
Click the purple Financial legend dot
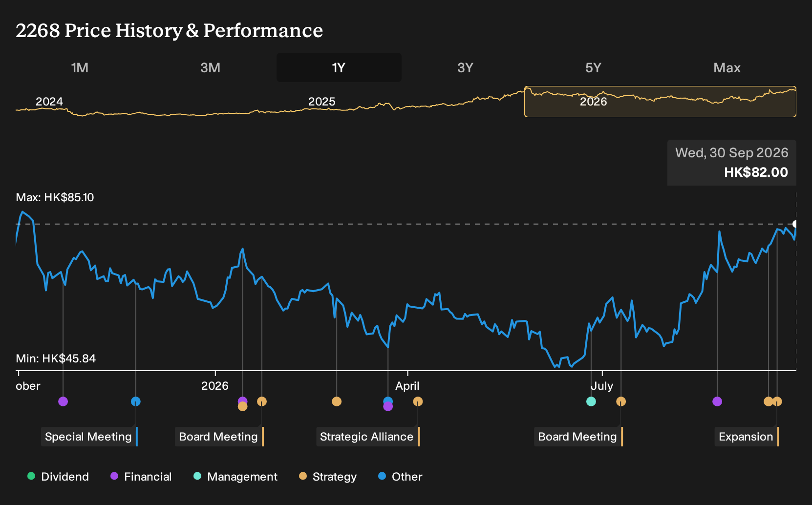coord(114,476)
